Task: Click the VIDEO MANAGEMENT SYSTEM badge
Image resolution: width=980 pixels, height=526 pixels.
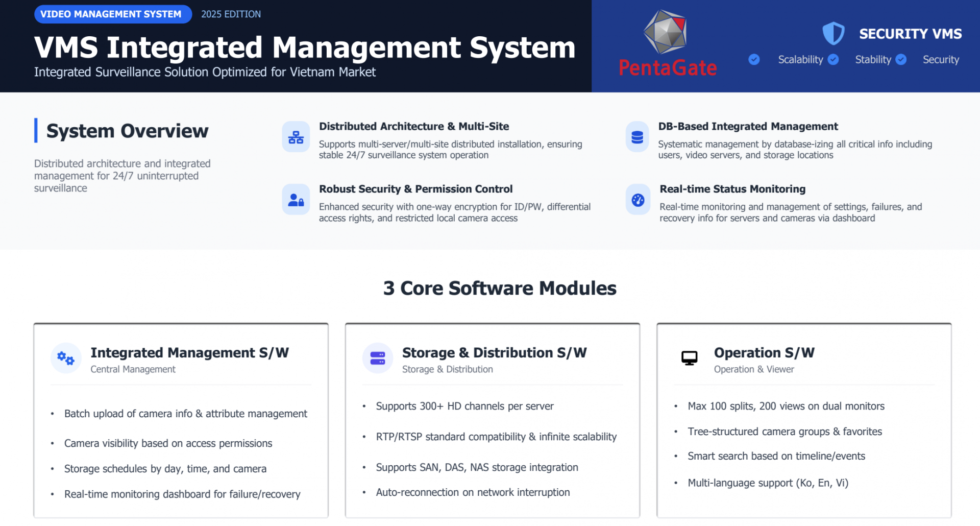Action: click(113, 14)
